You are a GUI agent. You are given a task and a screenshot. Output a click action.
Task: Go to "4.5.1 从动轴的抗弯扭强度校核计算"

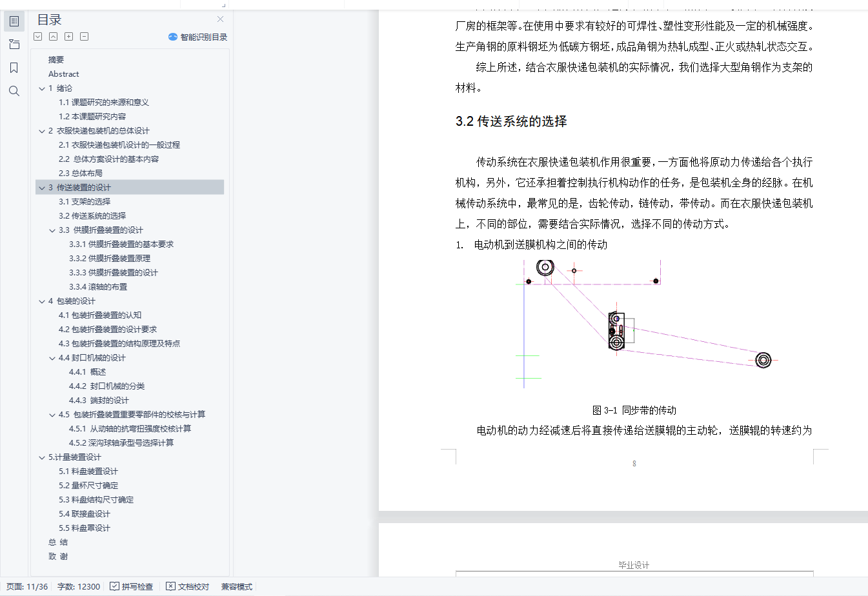pyautogui.click(x=130, y=429)
